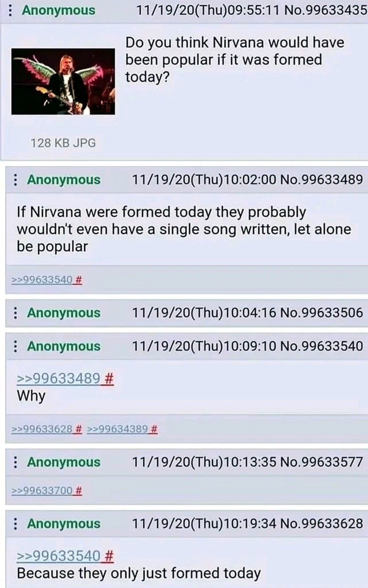Open the three-dot menu on post No.99633506

(16, 313)
